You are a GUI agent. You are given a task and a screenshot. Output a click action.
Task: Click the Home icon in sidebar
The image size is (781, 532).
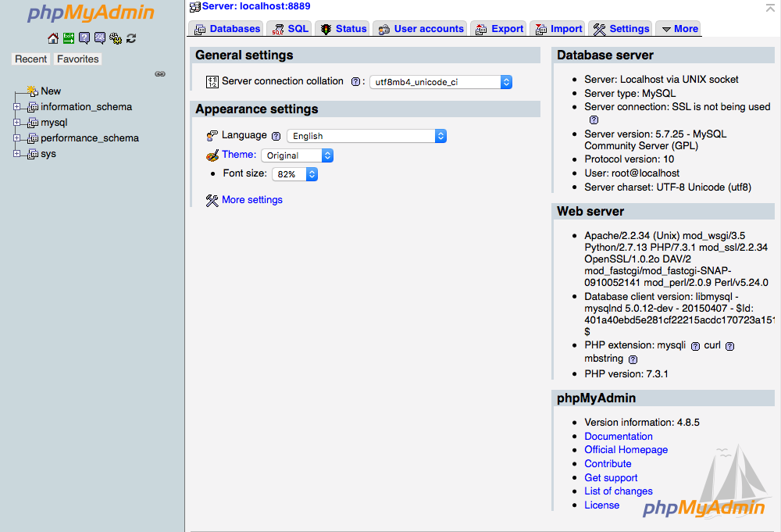[x=53, y=38]
